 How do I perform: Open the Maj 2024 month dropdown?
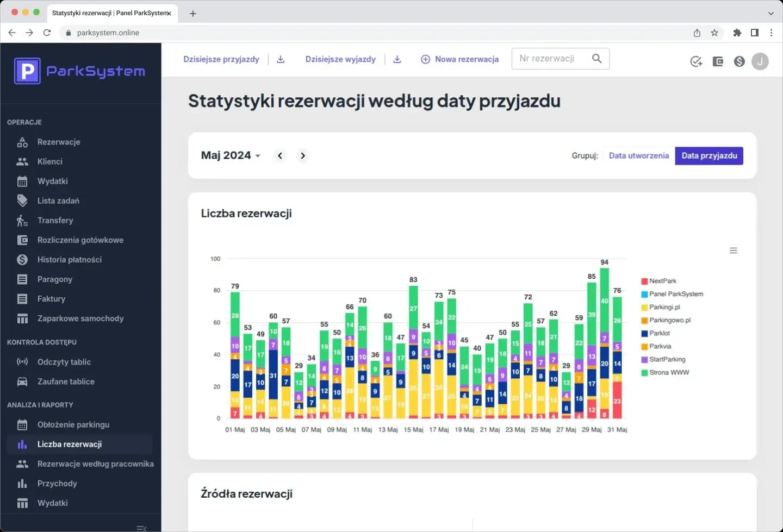pyautogui.click(x=231, y=155)
